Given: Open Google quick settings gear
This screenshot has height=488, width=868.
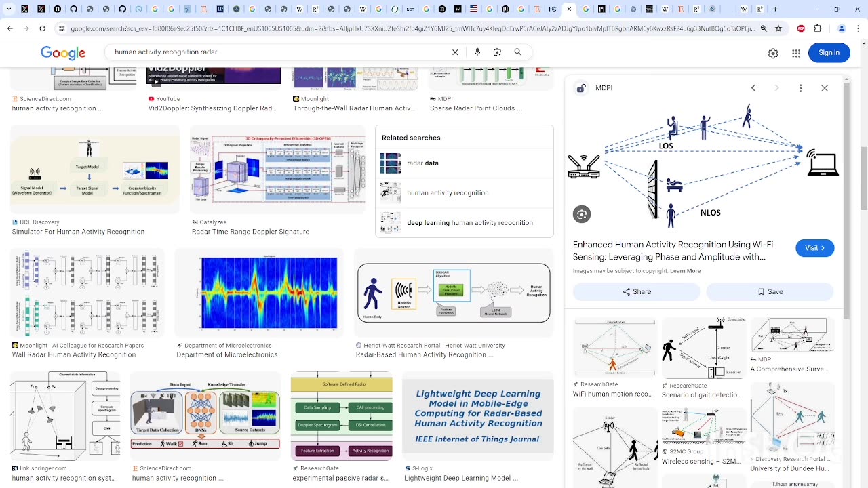Looking at the screenshot, I should [x=773, y=53].
